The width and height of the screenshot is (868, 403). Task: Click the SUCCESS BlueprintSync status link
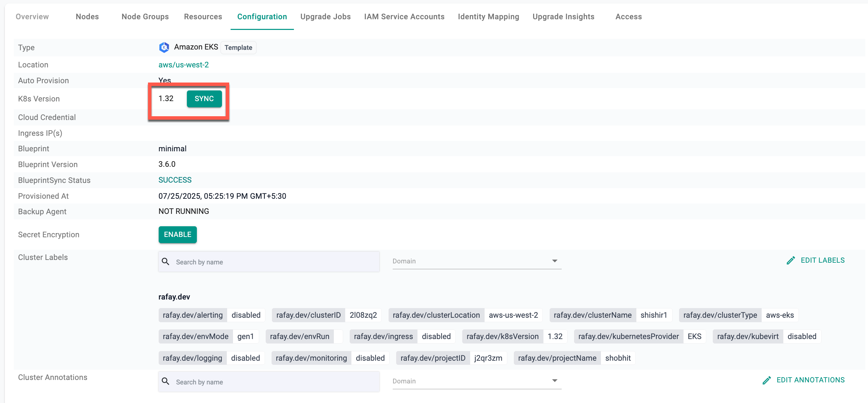[x=175, y=180]
